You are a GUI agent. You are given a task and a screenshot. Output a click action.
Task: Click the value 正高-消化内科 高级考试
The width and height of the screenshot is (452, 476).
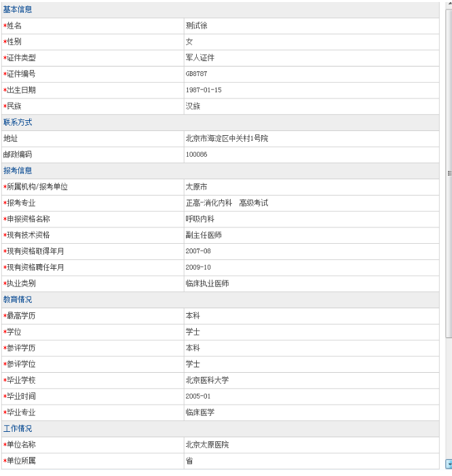point(227,203)
